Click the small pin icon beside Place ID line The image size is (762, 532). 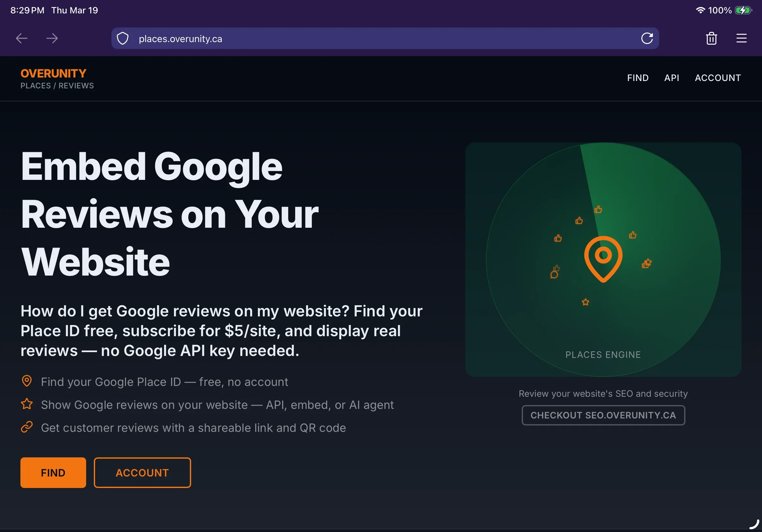(x=27, y=381)
